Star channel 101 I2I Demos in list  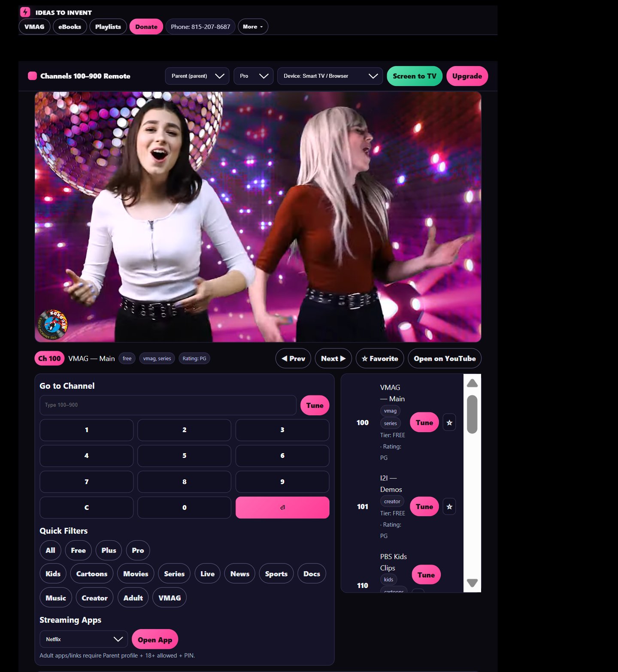[449, 507]
